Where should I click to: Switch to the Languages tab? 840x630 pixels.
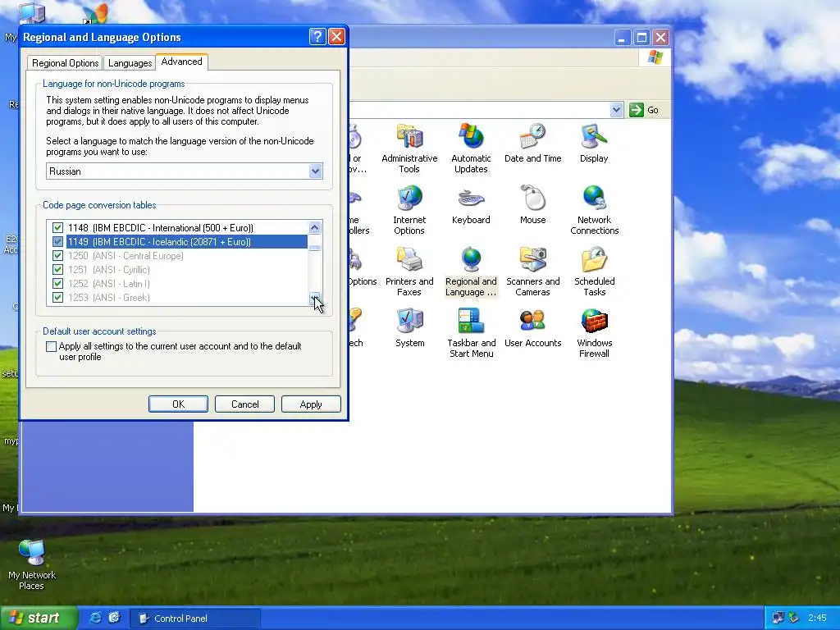(x=130, y=63)
